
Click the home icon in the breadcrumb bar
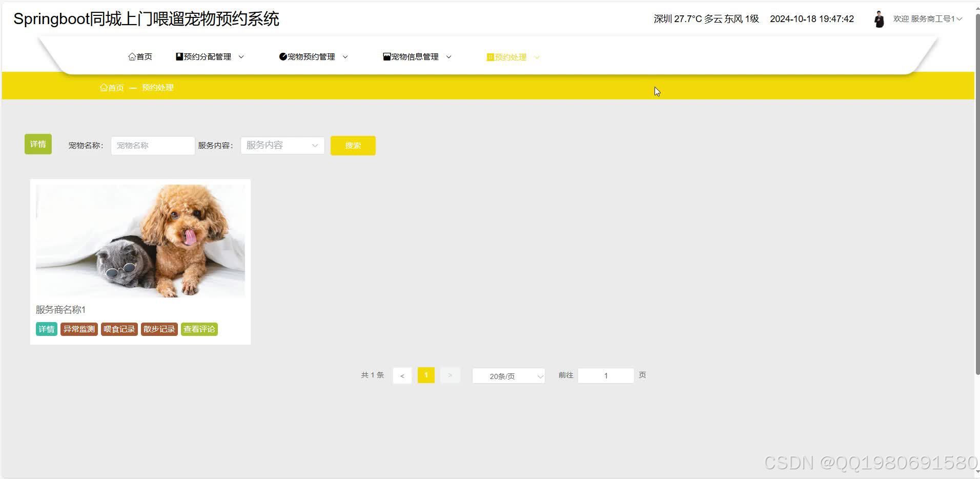(104, 87)
